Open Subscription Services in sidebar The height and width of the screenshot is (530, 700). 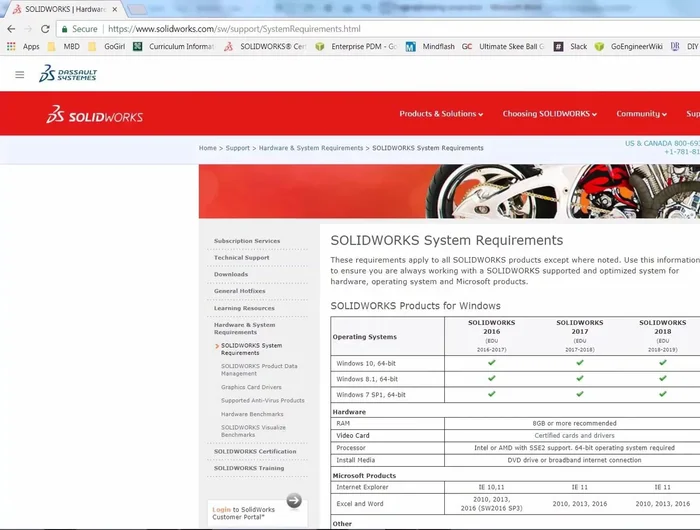click(x=247, y=241)
